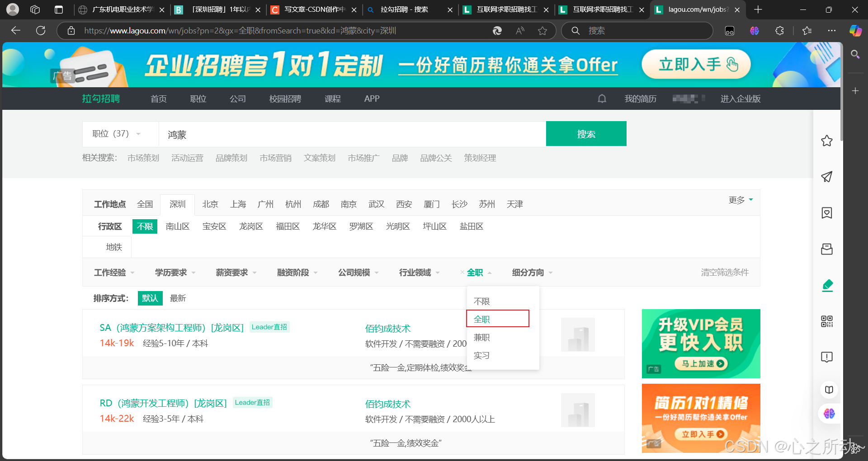This screenshot has width=868, height=461.
Task: Select 宝安区 district filter
Action: tap(214, 226)
